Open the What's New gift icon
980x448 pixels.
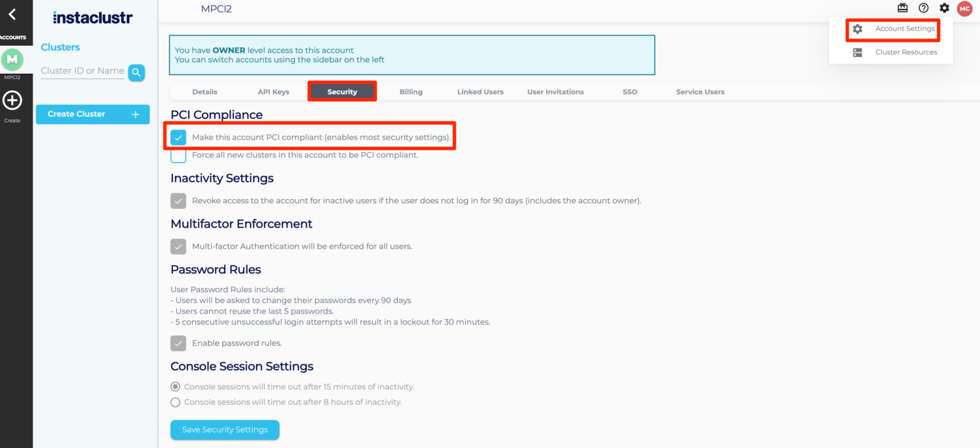point(902,8)
